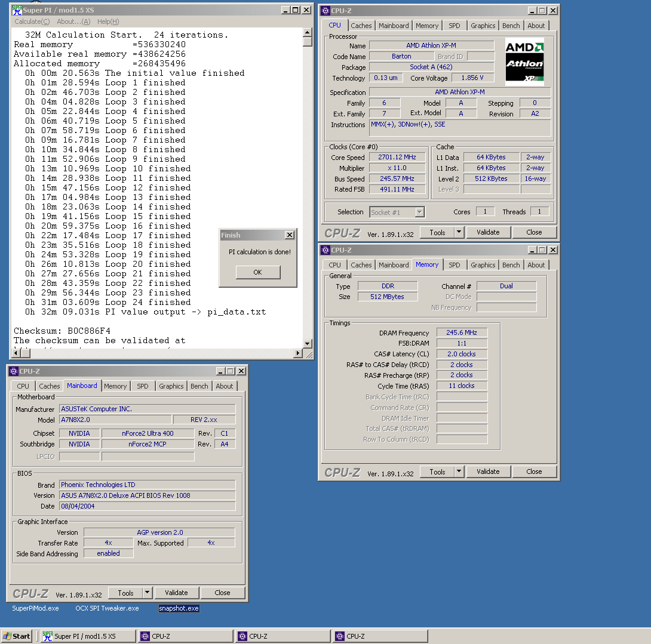Click the CPU-Z icon in the Memory window title bar
This screenshot has width=651, height=644.
click(325, 250)
